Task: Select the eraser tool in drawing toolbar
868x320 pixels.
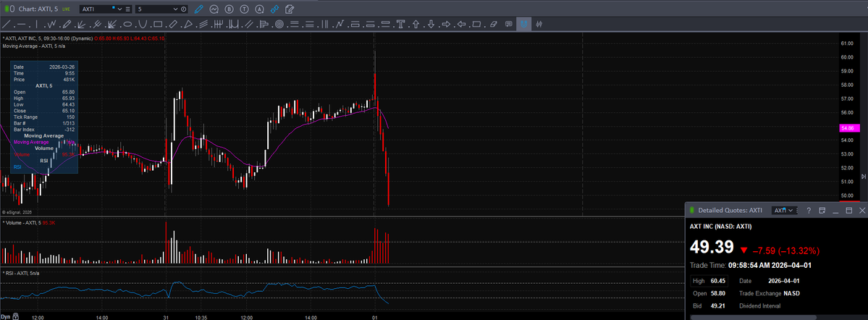Action: pos(494,25)
